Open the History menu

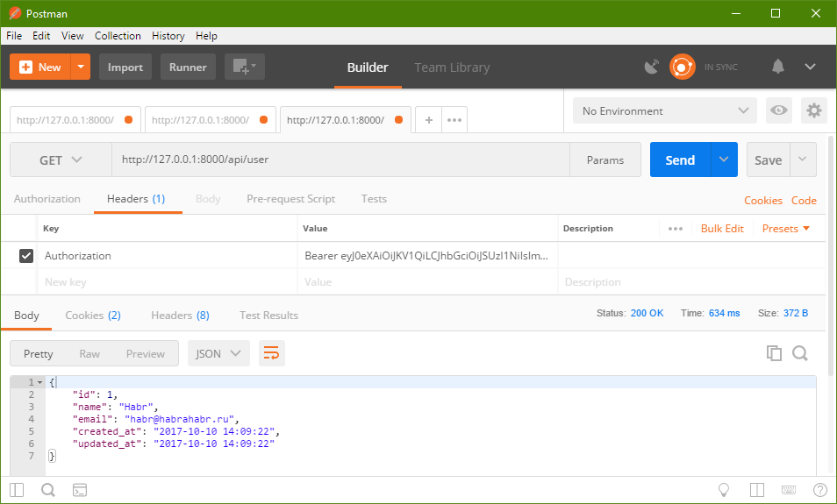pyautogui.click(x=168, y=36)
